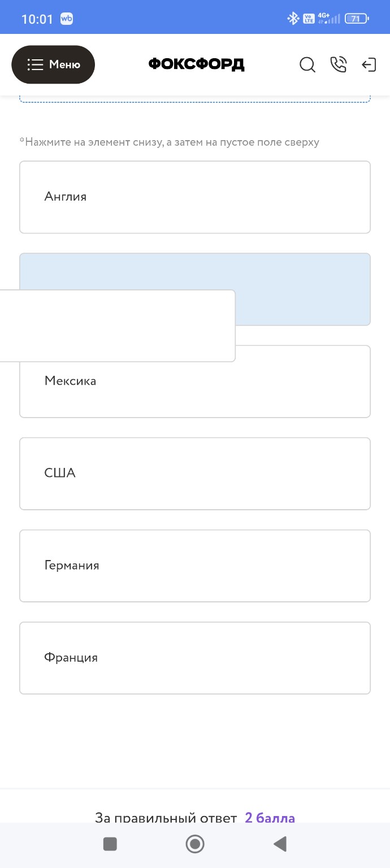Select the Англия answer card
This screenshot has height=868, width=390.
[195, 197]
